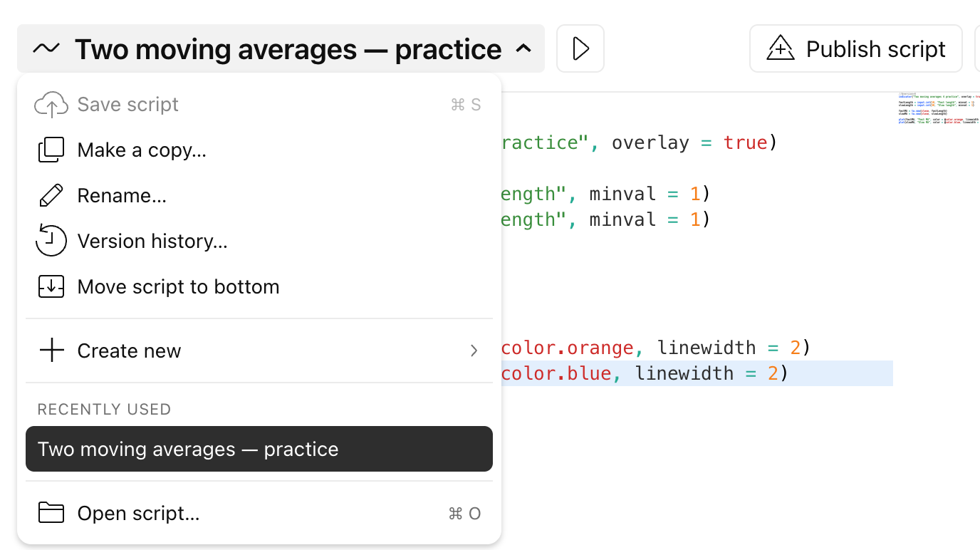Click the color.blue code token
Viewport: 980px width, 550px height.
pos(556,373)
